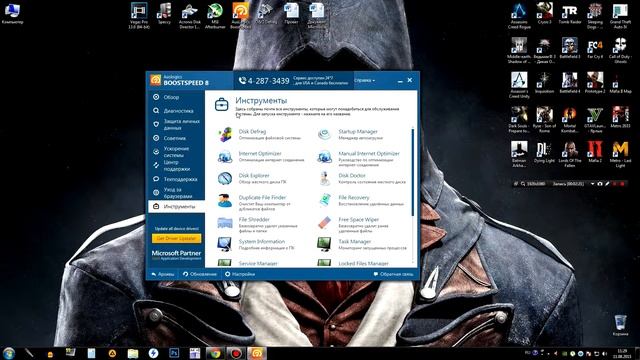The width and height of the screenshot is (640, 360).
Task: Select Battlefield 4 desktop shortcut
Action: [570, 83]
